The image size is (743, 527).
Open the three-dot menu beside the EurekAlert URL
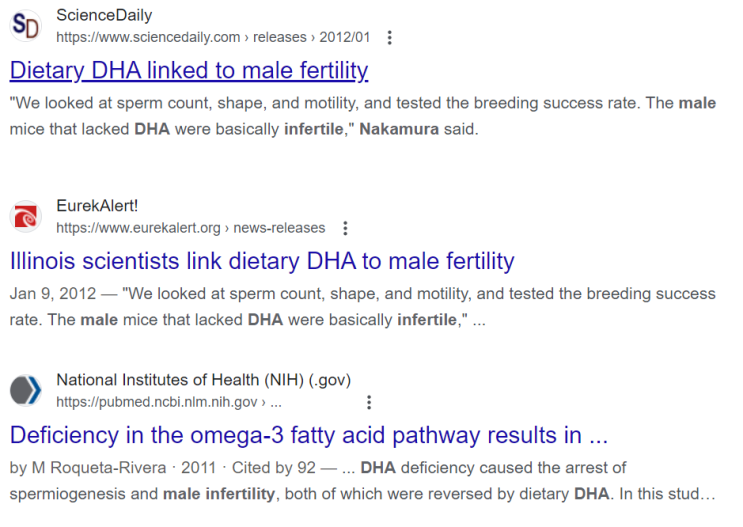345,228
